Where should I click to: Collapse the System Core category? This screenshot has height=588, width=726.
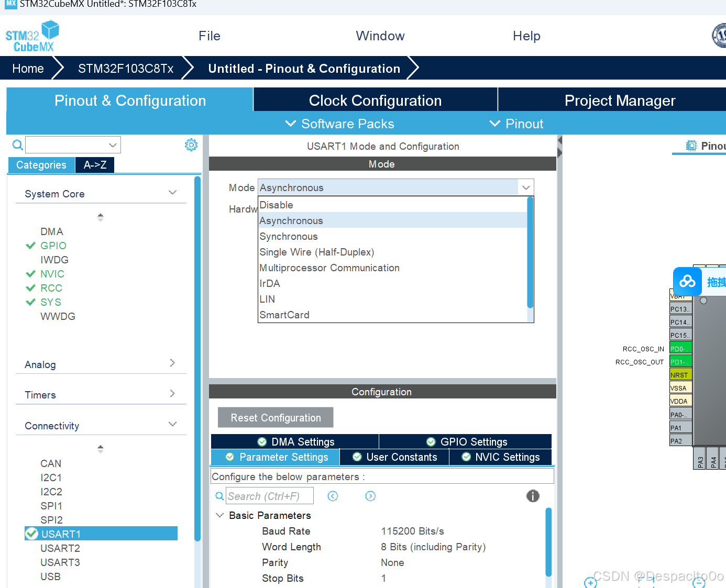(x=172, y=193)
